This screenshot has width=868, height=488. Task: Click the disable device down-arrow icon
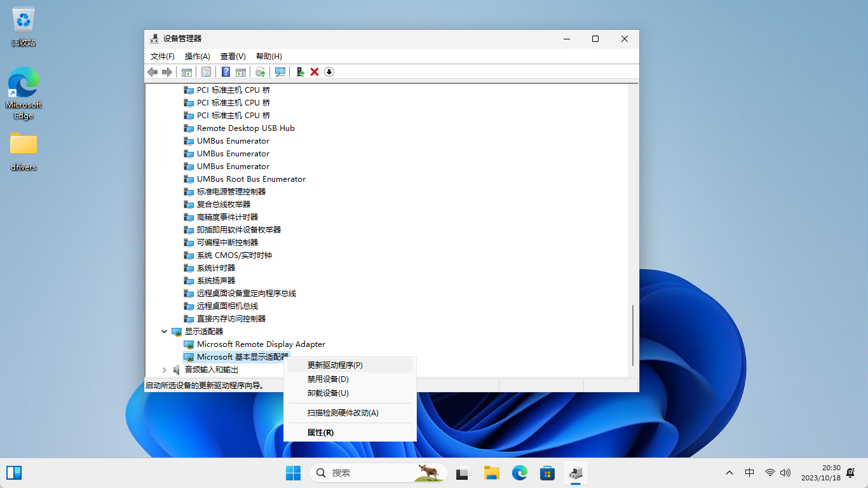pyautogui.click(x=329, y=72)
